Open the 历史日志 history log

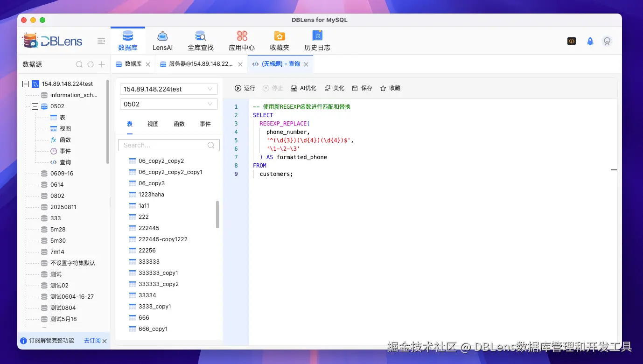[317, 41]
